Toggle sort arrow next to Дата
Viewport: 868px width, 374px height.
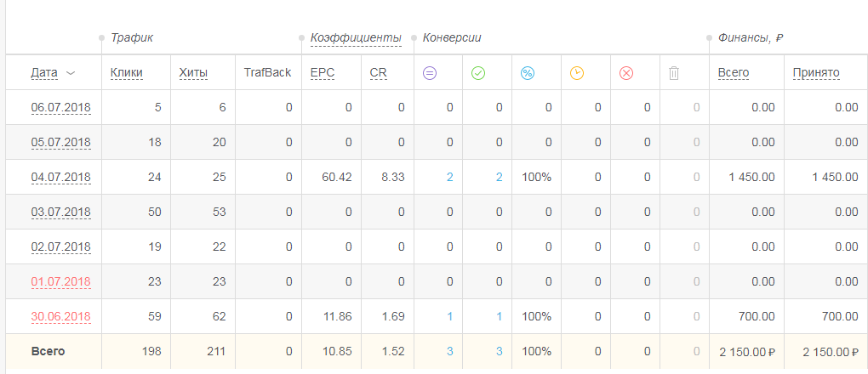pos(71,73)
